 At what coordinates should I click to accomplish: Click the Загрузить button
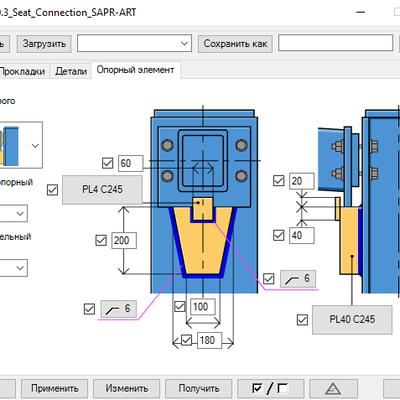44,44
